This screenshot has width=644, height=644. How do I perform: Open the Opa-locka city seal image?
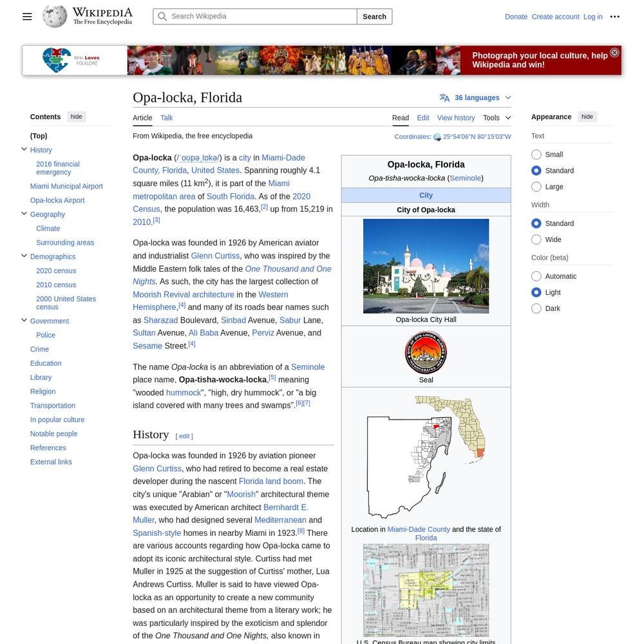(426, 352)
